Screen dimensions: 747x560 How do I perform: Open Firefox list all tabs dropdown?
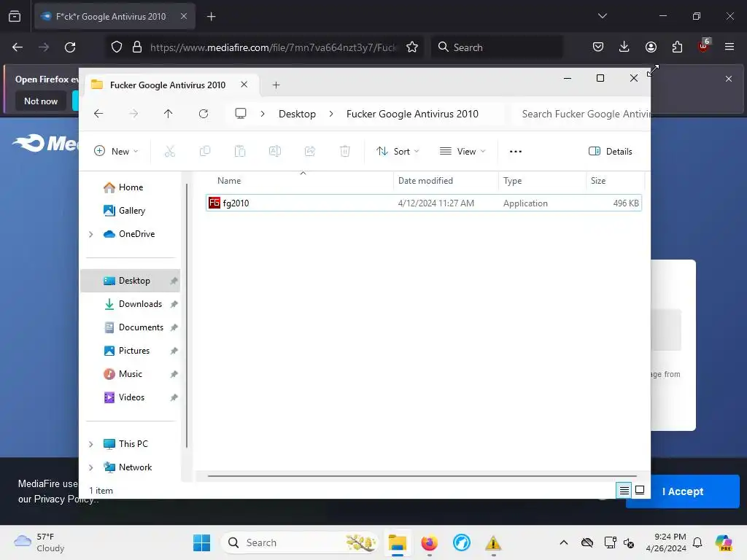[602, 16]
